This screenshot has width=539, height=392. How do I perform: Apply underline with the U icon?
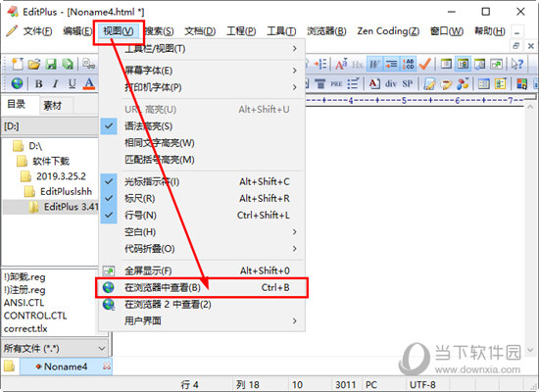72,83
